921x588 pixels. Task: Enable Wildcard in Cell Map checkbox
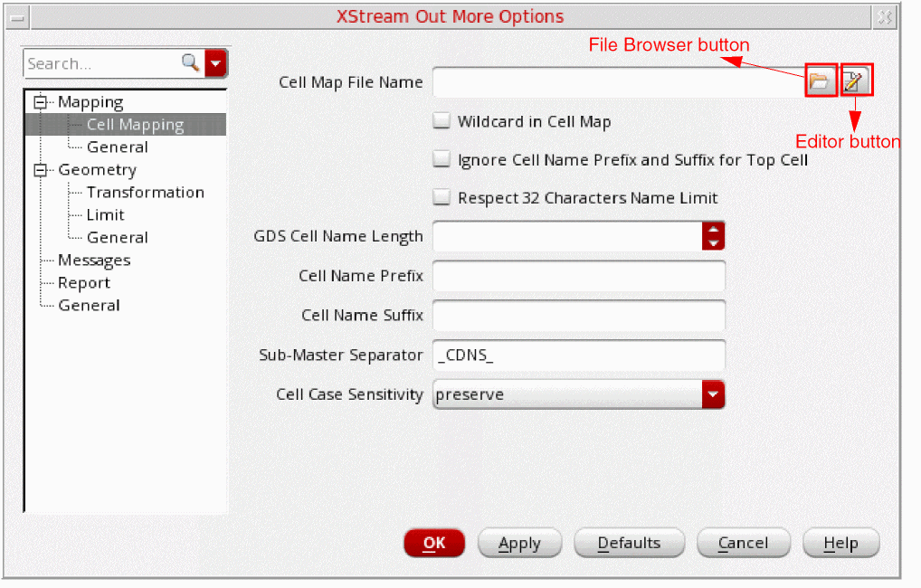tap(442, 121)
